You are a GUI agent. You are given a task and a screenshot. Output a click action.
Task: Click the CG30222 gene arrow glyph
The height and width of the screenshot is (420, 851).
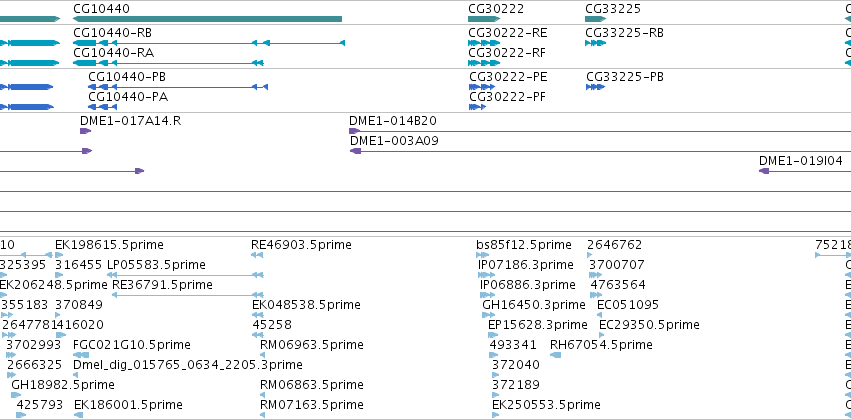pyautogui.click(x=484, y=19)
